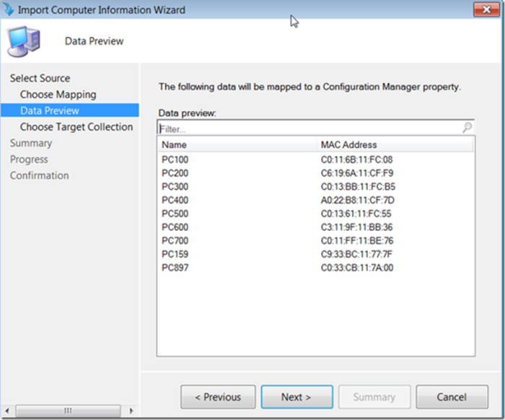Select the PC300 row
This screenshot has height=420, width=505.
pos(316,187)
